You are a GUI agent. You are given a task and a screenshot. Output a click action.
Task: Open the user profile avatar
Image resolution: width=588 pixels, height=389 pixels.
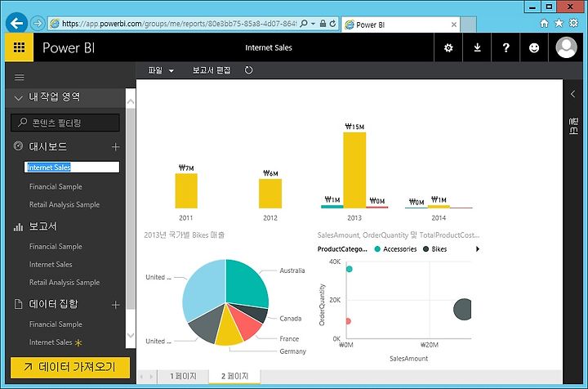point(566,47)
